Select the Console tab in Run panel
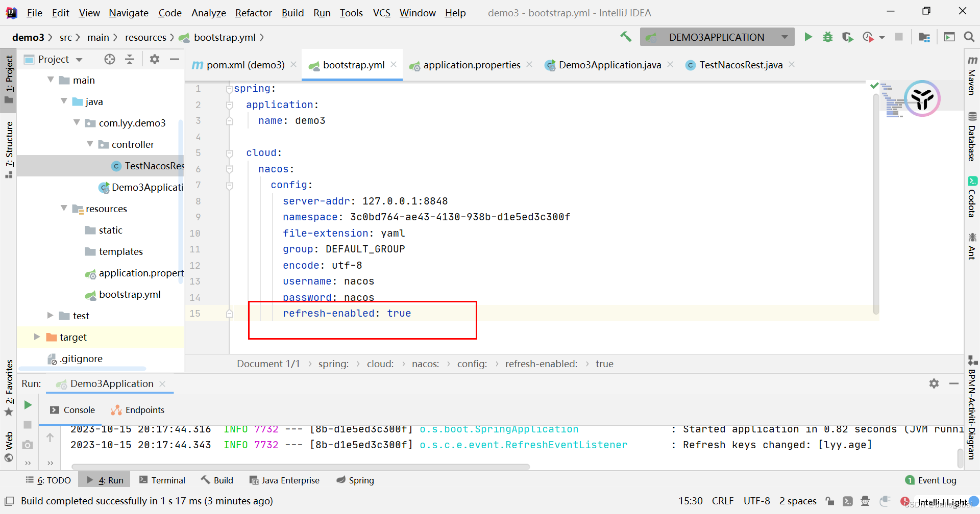Image resolution: width=980 pixels, height=514 pixels. tap(72, 410)
